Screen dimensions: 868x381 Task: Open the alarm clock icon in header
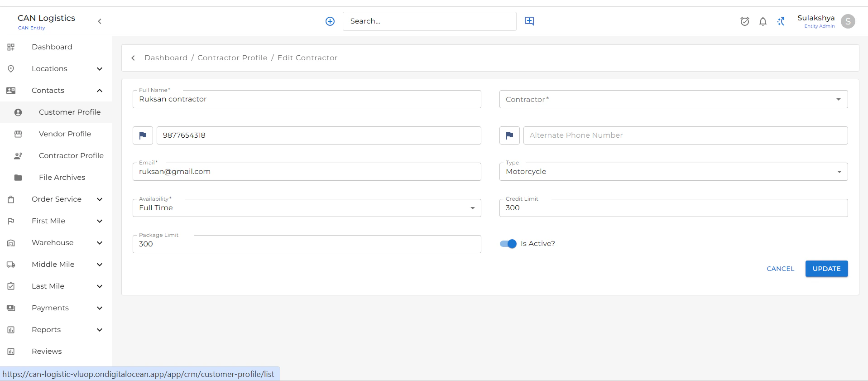coord(745,21)
